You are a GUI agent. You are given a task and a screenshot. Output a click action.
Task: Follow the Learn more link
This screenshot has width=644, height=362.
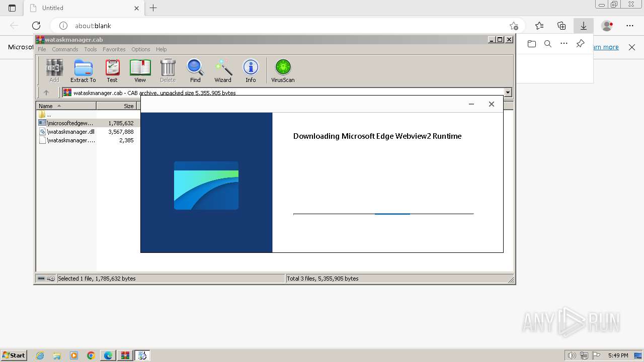(x=606, y=47)
